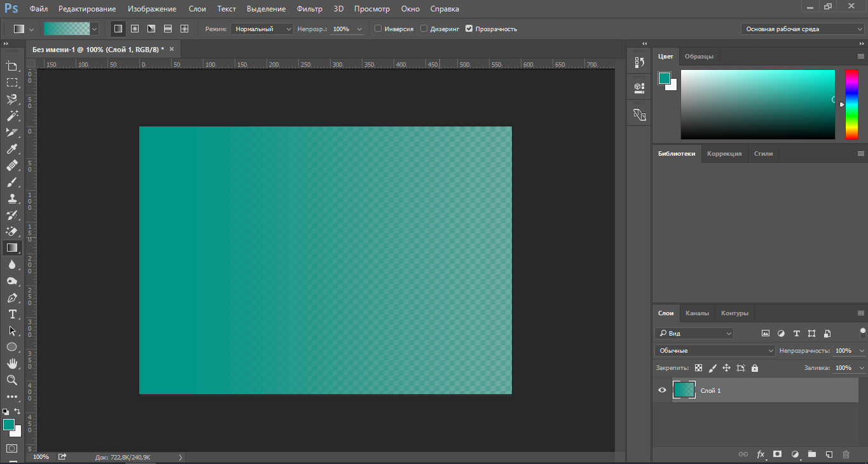The width and height of the screenshot is (868, 464).
Task: Toggle Quick Mask mode
Action: [12, 448]
